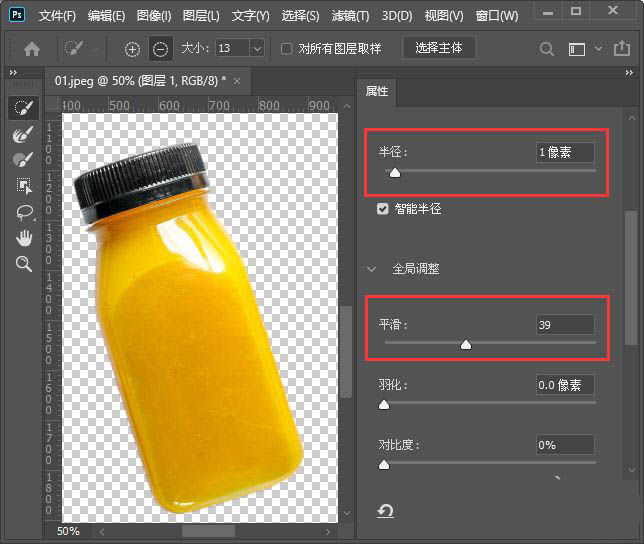Click the 平滑 slider handle
Viewport: 644px width, 544px height.
click(466, 344)
